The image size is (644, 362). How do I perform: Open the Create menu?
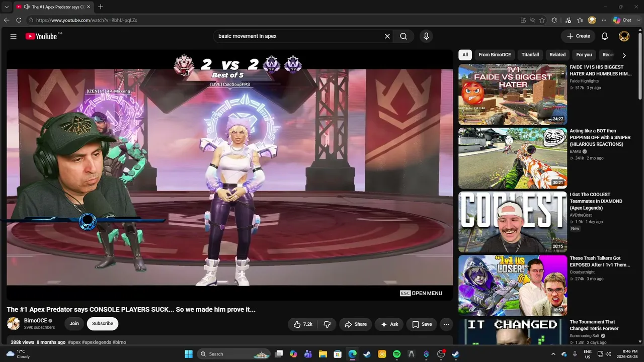click(x=578, y=36)
